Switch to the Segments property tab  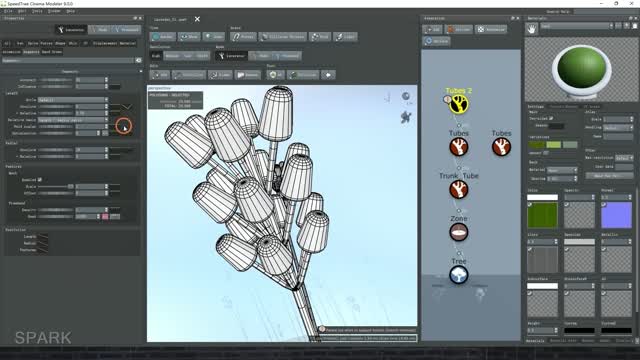(31, 52)
